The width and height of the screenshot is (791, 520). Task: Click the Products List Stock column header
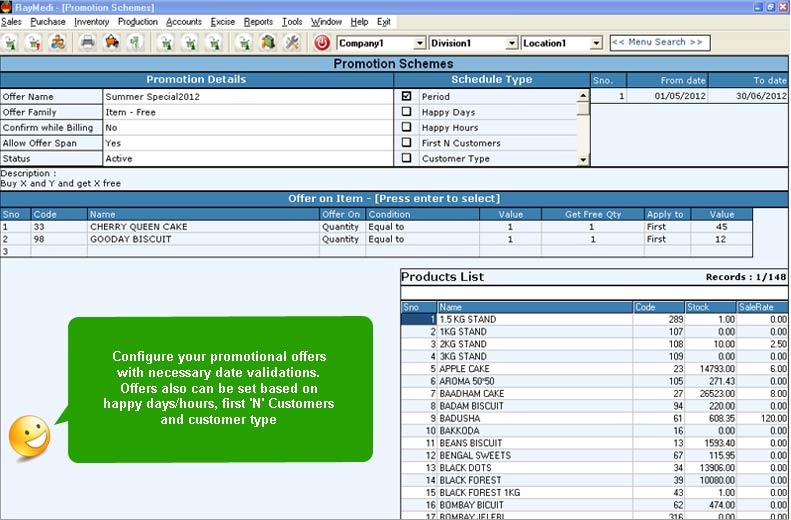[710, 307]
